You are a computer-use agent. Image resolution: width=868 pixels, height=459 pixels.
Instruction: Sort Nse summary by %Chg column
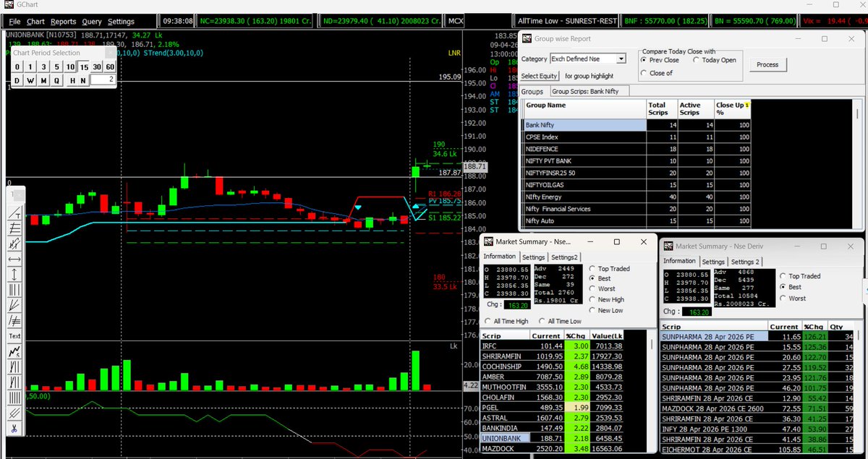(576, 335)
